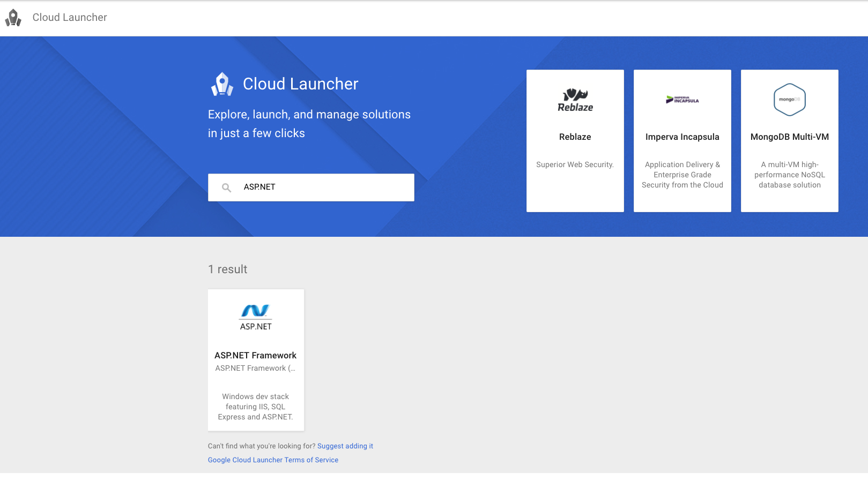The image size is (868, 480).
Task: Click the MongoDB hexagon logo
Action: 789,100
